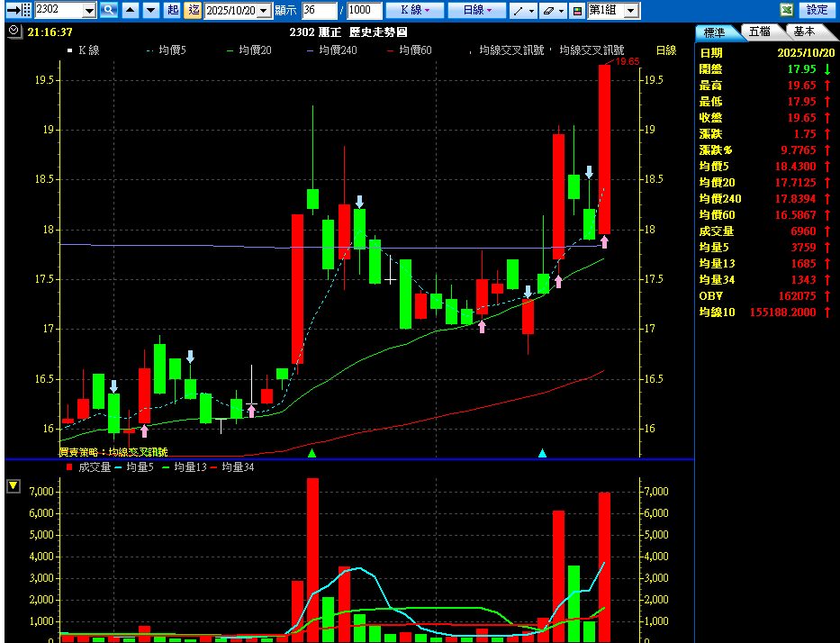Expand the eraser options arrow

[562, 10]
